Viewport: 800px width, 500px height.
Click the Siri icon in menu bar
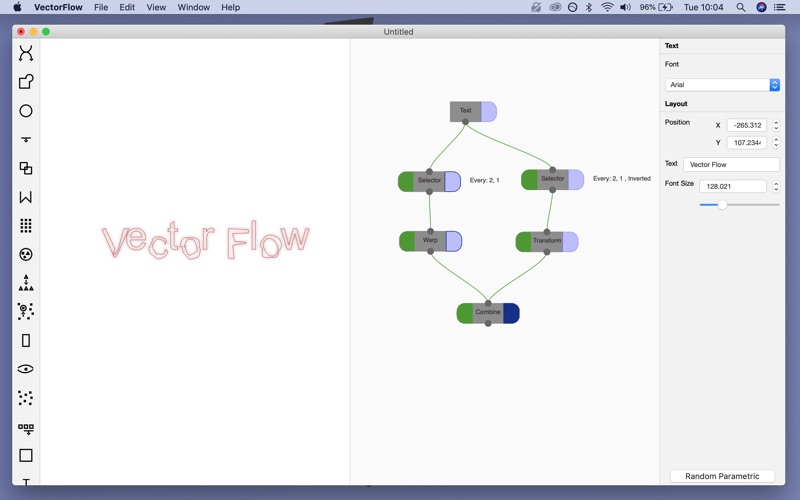[x=761, y=7]
